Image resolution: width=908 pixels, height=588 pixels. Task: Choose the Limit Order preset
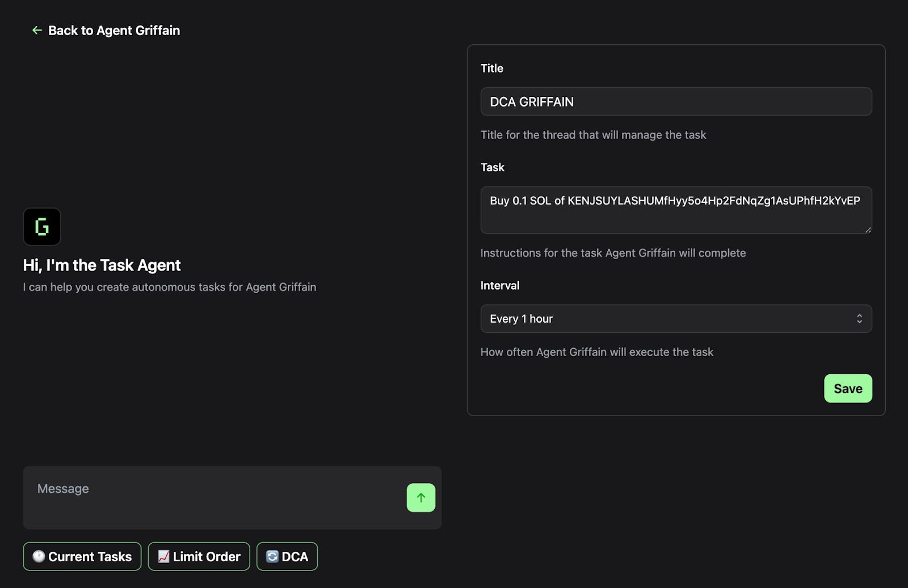pyautogui.click(x=199, y=557)
